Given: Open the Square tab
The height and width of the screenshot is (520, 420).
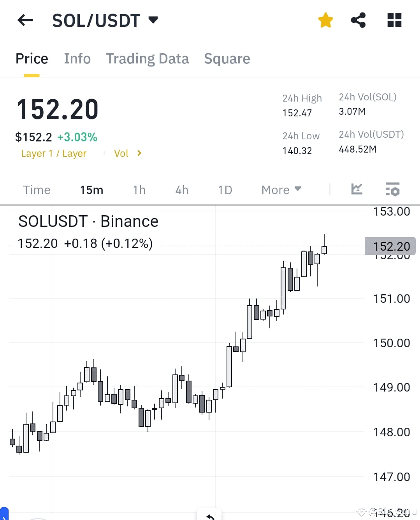Looking at the screenshot, I should click(227, 59).
